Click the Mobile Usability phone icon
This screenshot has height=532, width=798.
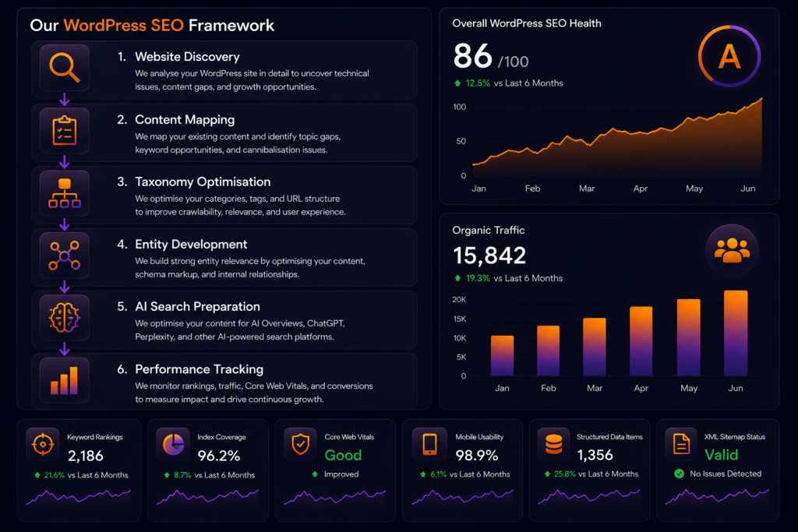[x=429, y=444]
